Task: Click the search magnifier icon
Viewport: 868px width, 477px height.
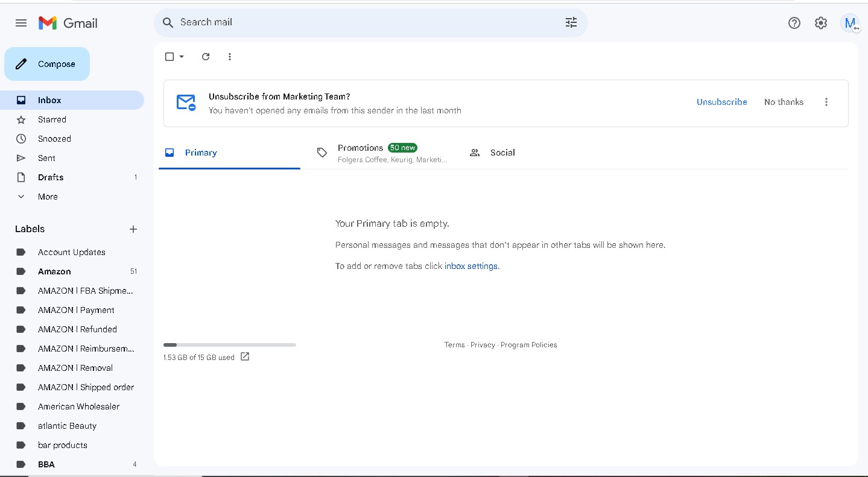Action: click(x=168, y=23)
